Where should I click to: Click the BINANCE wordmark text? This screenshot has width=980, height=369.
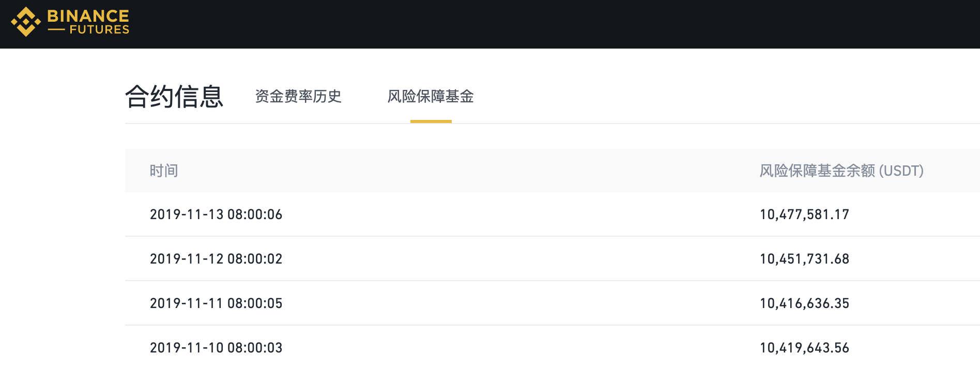88,16
